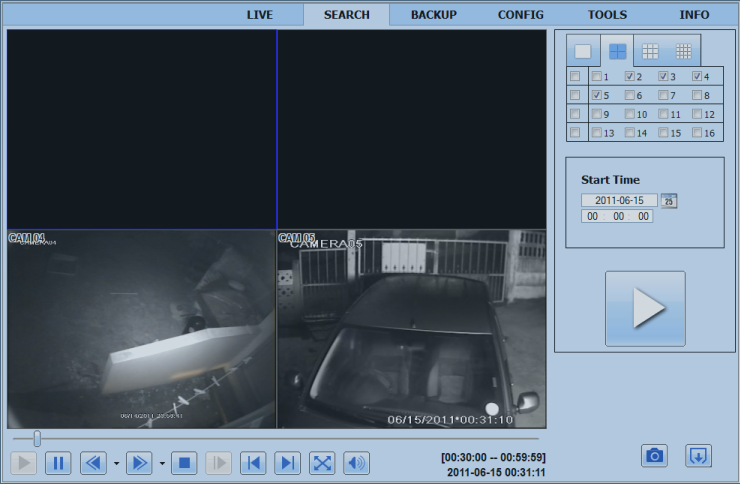The image size is (740, 484).
Task: Open fast forward speed dropdown arrow
Action: point(161,464)
